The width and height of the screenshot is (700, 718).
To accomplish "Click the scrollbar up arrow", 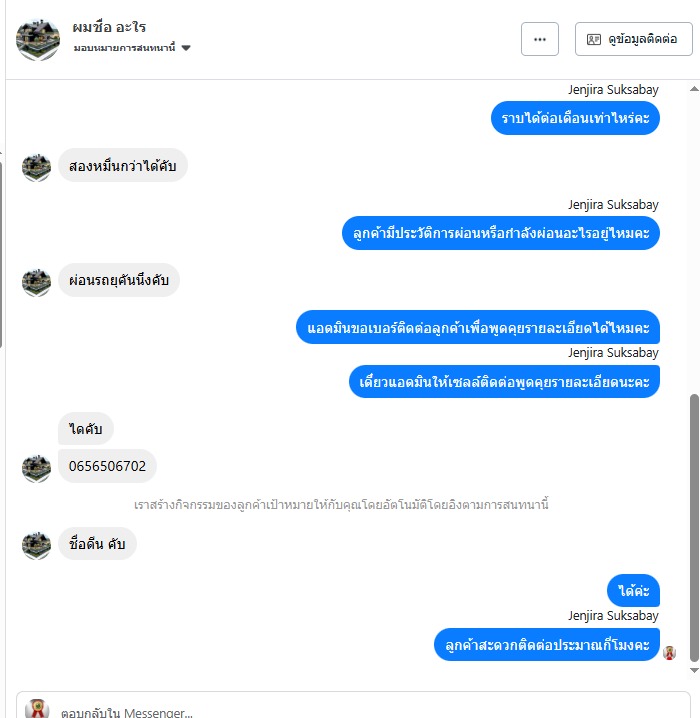I will click(694, 89).
